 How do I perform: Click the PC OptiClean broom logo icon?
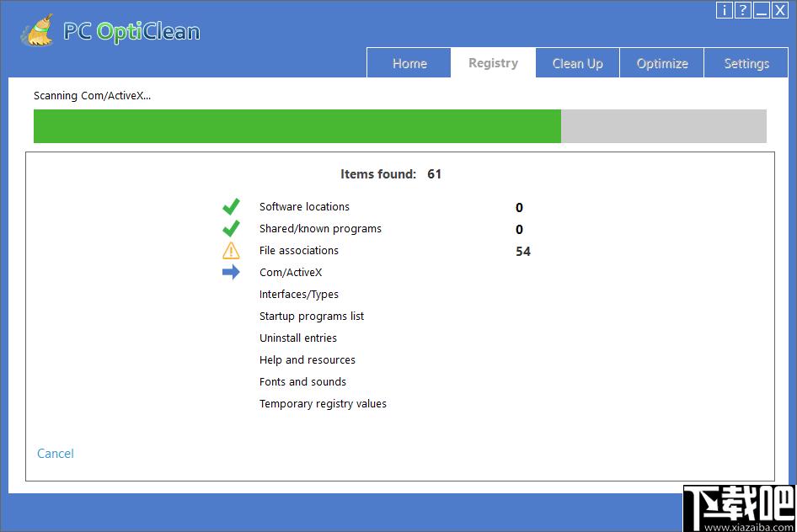tap(38, 29)
